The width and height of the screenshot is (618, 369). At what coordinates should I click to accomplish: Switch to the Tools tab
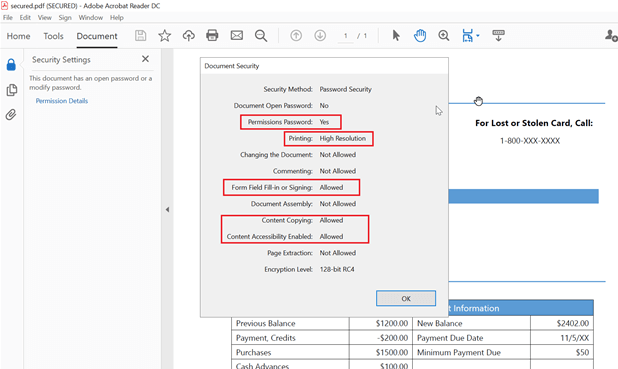(x=53, y=36)
